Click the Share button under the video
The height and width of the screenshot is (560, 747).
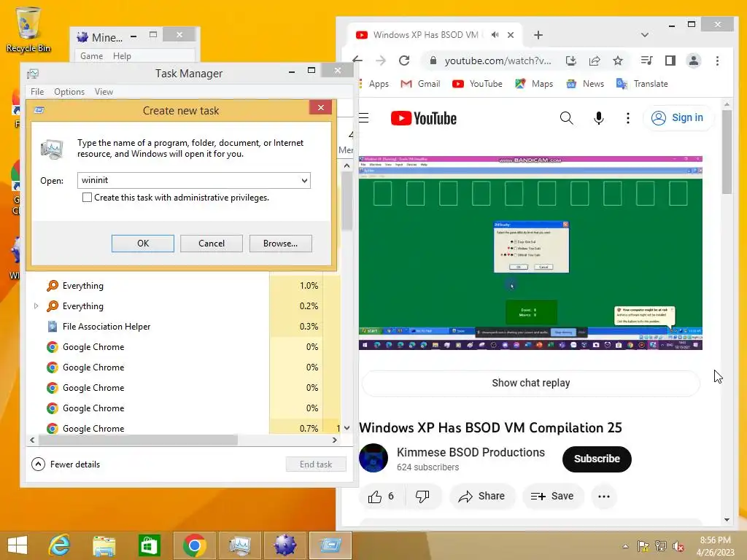481,496
